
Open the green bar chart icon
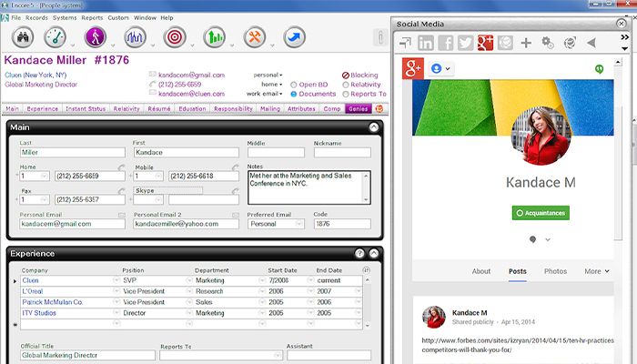[x=214, y=37]
